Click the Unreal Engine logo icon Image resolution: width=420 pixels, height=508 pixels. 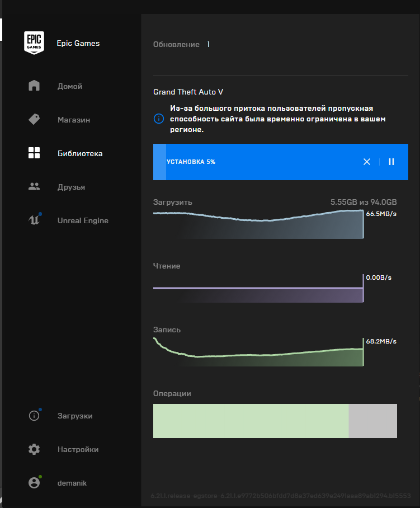pyautogui.click(x=34, y=220)
